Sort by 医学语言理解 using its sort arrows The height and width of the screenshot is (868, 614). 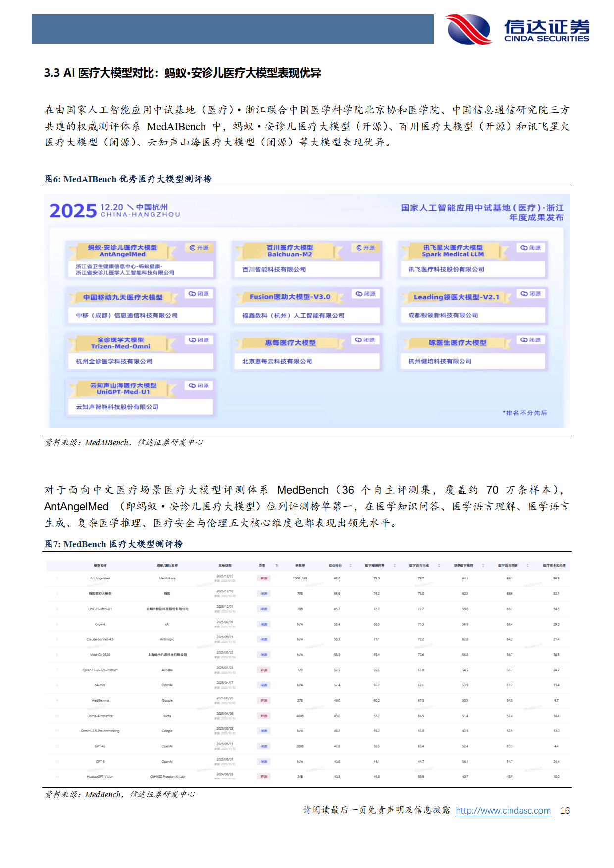(x=527, y=565)
